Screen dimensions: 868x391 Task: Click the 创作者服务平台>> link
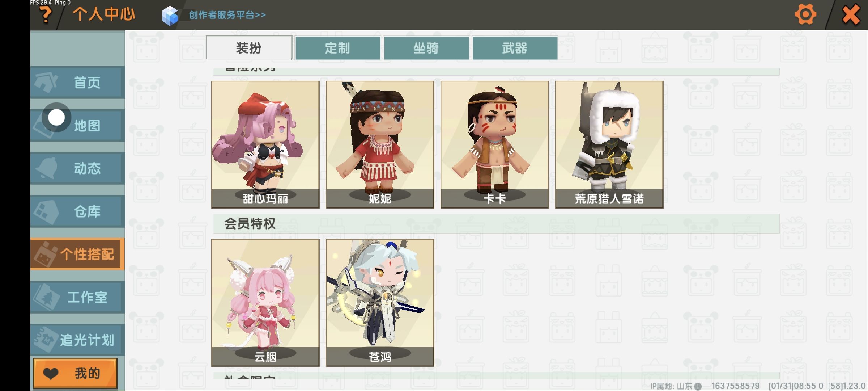click(227, 15)
